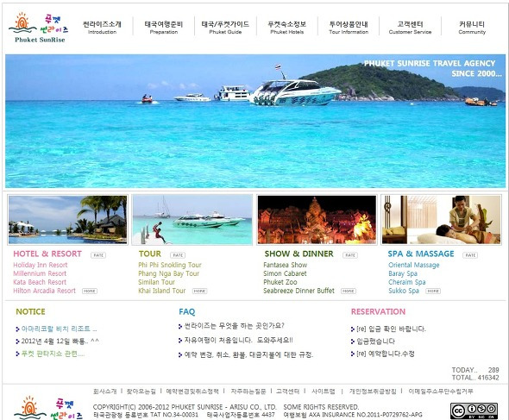This screenshot has width=509, height=420.
Task: Open the third reservation post starting [re]
Action: [x=386, y=354]
